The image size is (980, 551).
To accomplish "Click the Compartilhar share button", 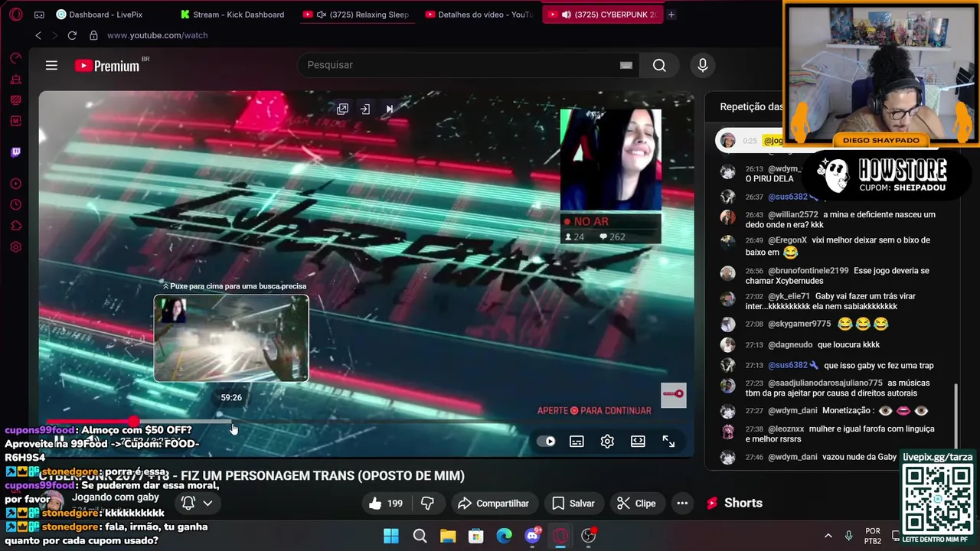I will (493, 503).
